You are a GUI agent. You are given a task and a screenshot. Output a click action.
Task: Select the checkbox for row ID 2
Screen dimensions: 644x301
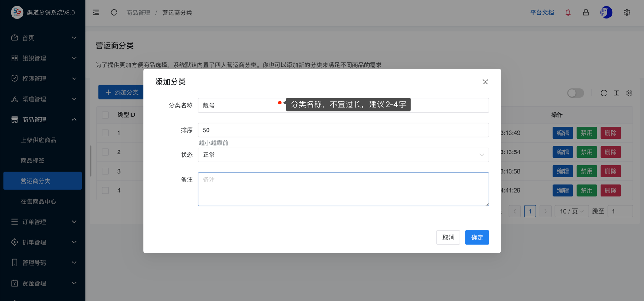105,152
